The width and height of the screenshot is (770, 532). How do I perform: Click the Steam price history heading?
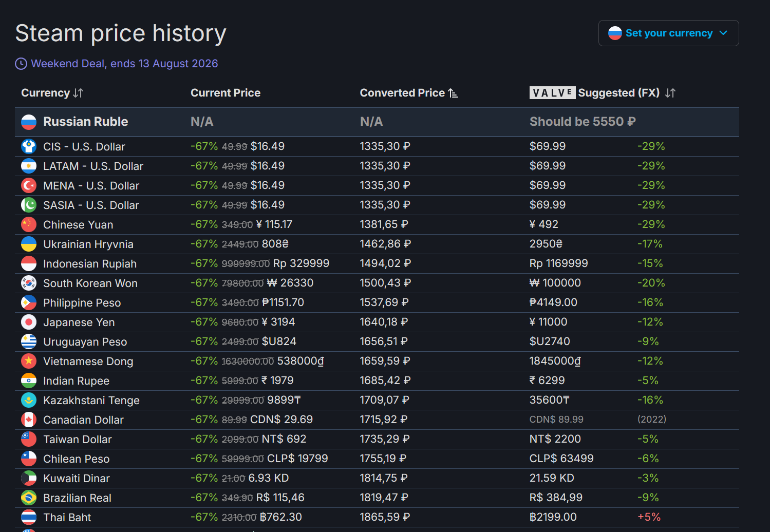point(121,33)
